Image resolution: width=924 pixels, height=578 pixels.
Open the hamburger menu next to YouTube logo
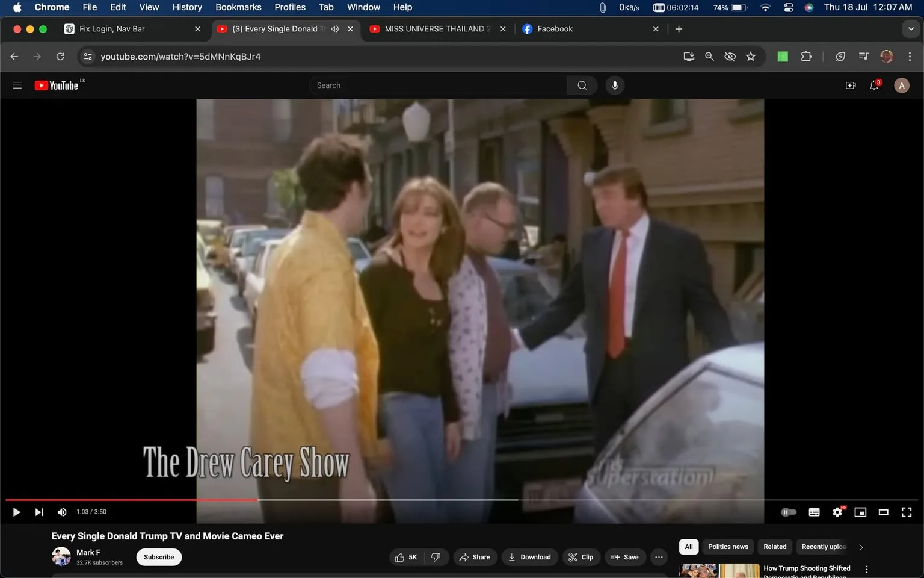coord(17,85)
